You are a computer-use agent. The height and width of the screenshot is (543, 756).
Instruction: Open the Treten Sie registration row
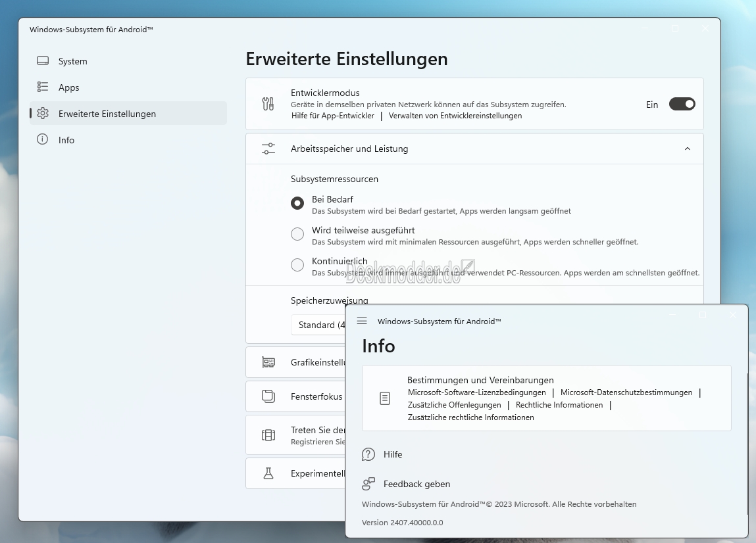(295, 435)
